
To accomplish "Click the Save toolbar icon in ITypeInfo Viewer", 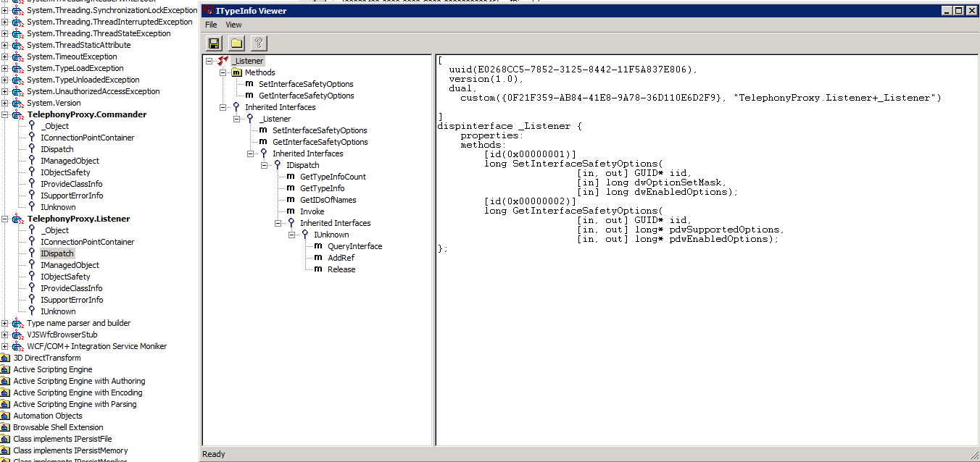I will tap(214, 43).
